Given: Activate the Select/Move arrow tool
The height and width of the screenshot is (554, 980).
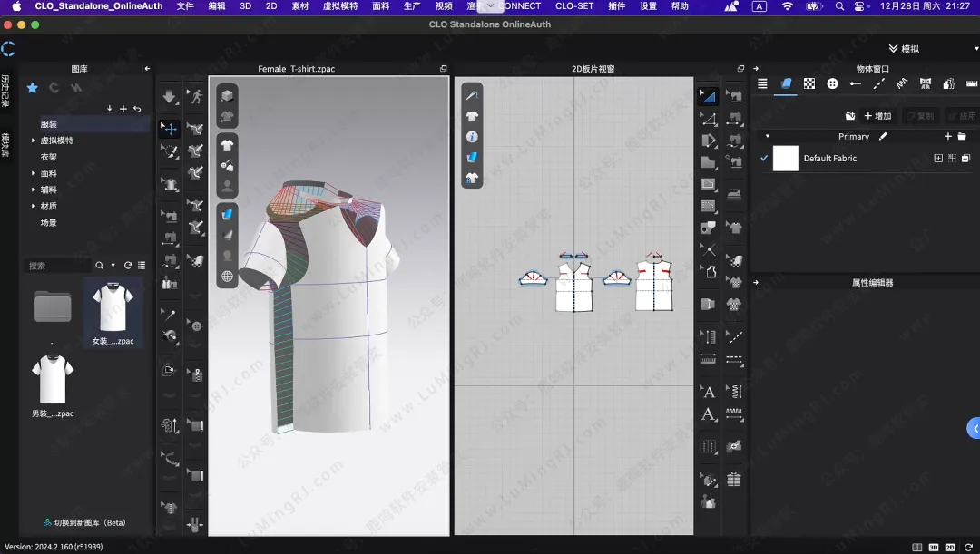Looking at the screenshot, I should pos(170,129).
